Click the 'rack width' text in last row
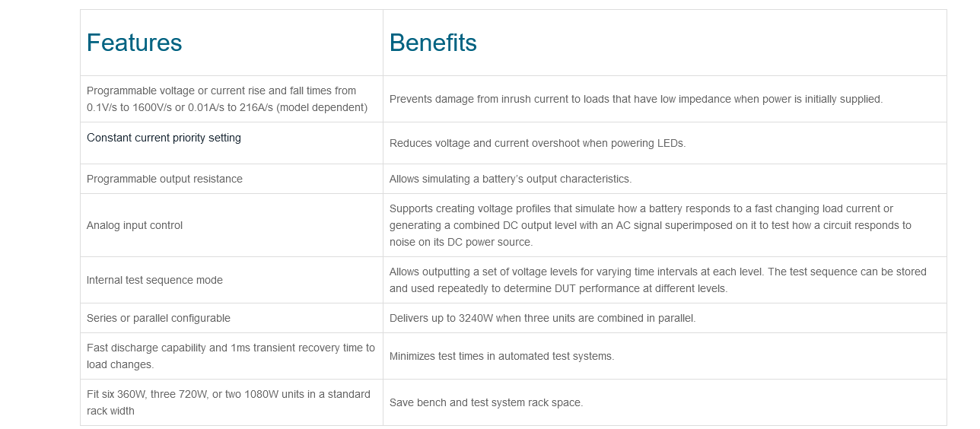Screen dimensions: 980x429 110,411
